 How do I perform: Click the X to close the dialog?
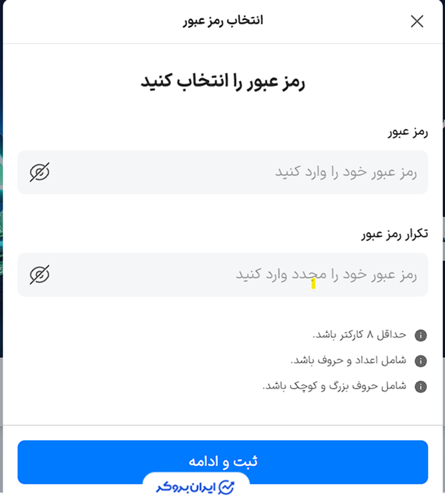(418, 21)
